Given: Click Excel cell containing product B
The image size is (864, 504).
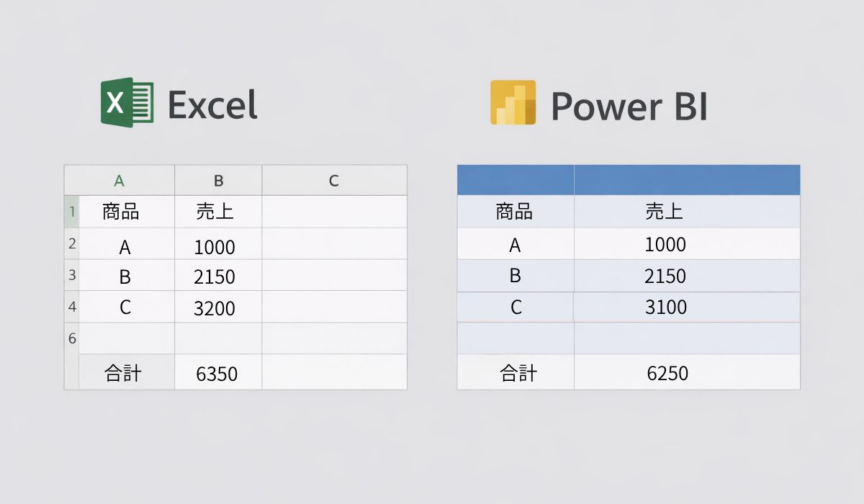Looking at the screenshot, I should point(127,275).
